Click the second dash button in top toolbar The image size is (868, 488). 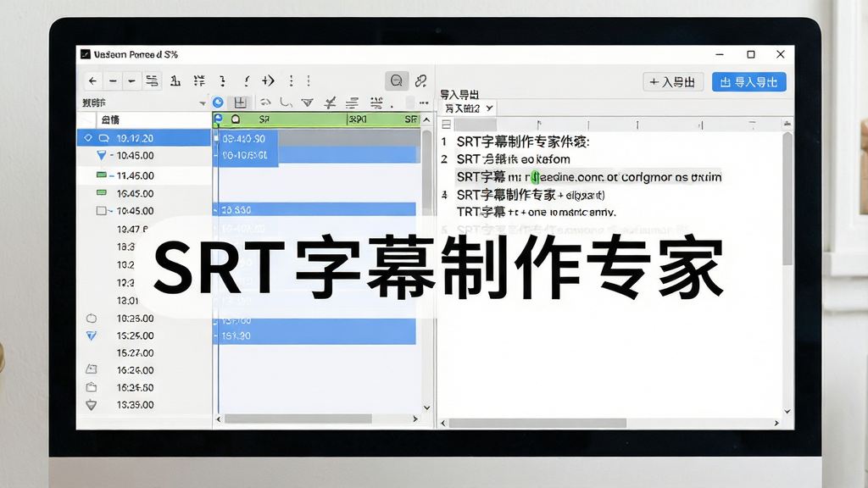pos(131,80)
